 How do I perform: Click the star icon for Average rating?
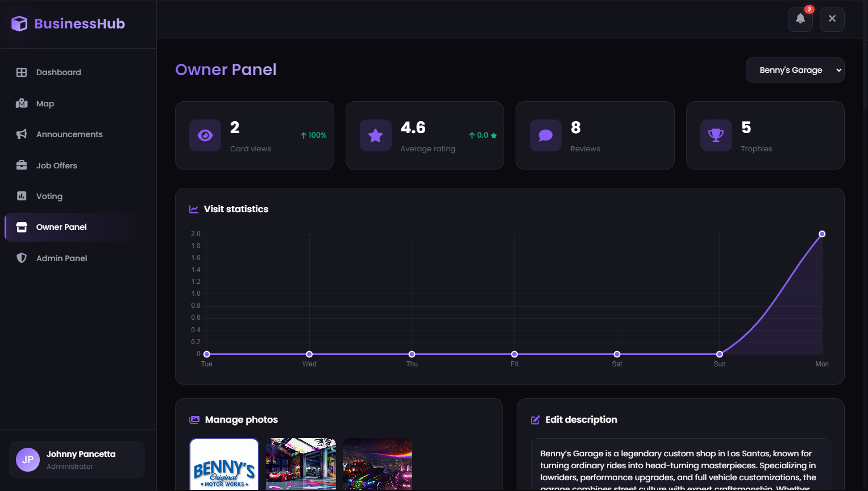point(376,135)
